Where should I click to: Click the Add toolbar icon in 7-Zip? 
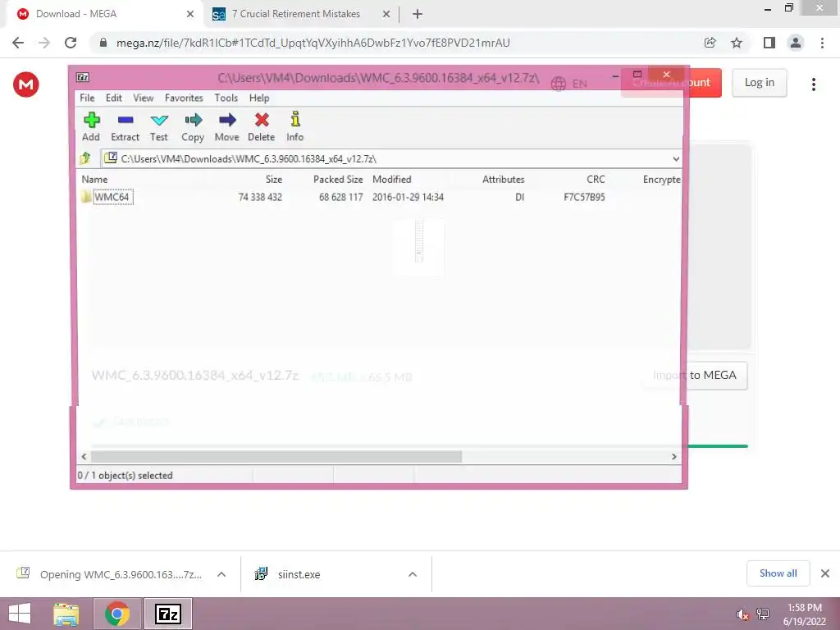(x=92, y=120)
